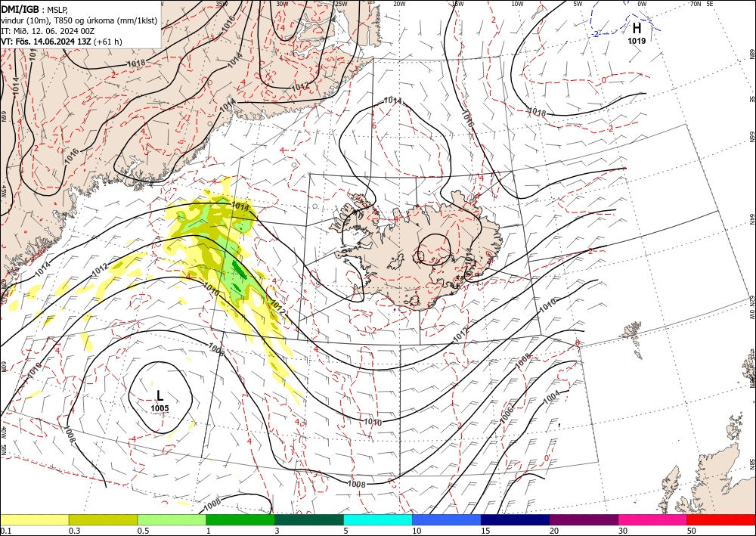Click the 20W longitude label

click(x=398, y=3)
